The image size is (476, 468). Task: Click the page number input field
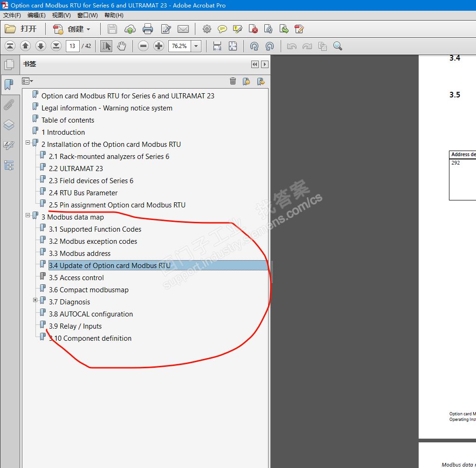pyautogui.click(x=73, y=46)
